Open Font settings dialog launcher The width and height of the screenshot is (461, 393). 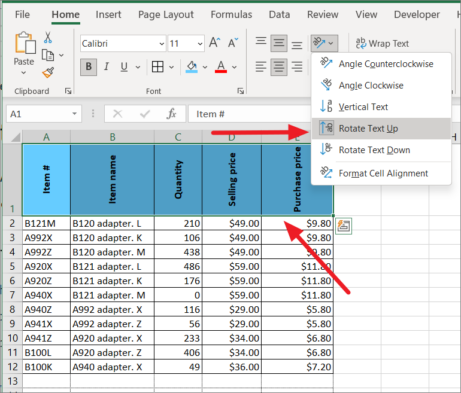(240, 91)
